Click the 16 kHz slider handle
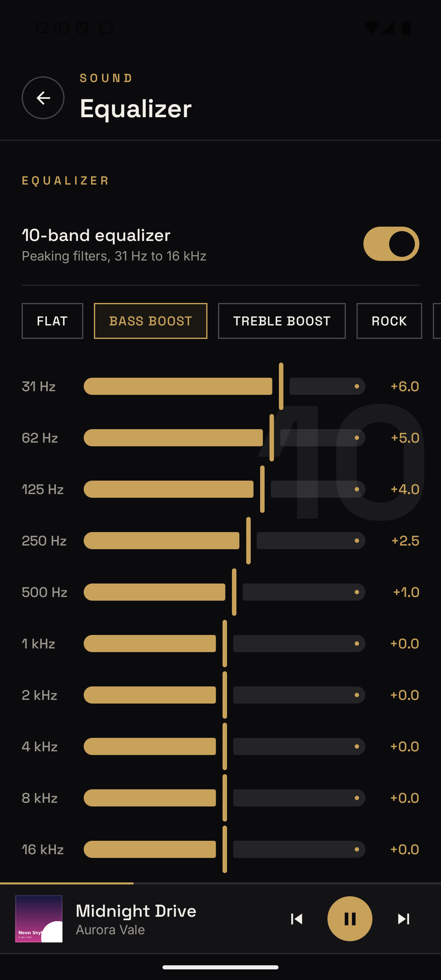441x980 pixels. coord(225,849)
